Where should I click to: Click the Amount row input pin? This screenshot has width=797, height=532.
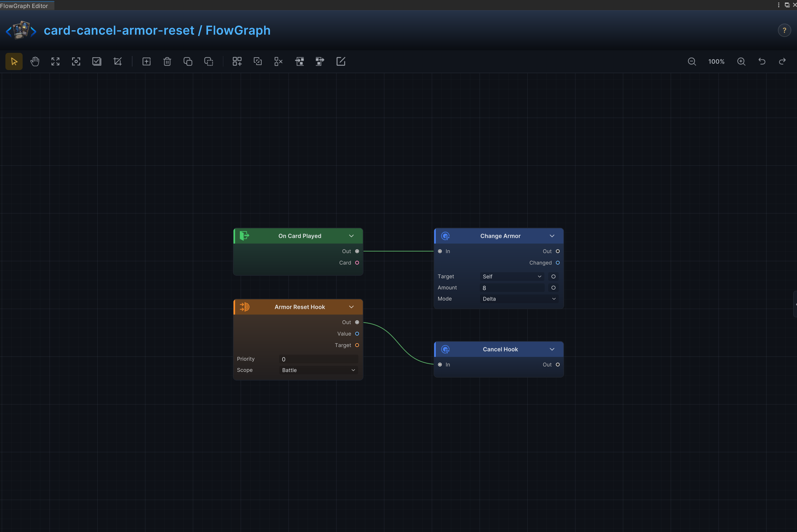pyautogui.click(x=553, y=288)
